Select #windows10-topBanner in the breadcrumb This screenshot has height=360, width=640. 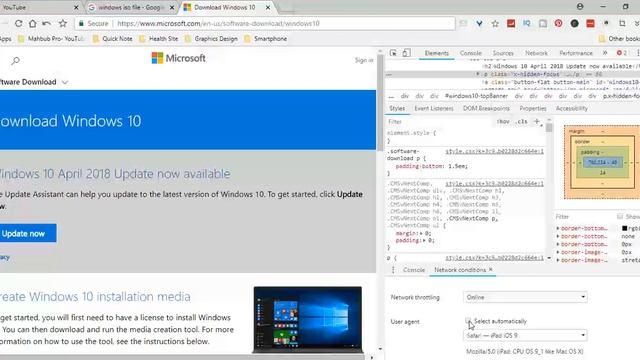pyautogui.click(x=476, y=96)
